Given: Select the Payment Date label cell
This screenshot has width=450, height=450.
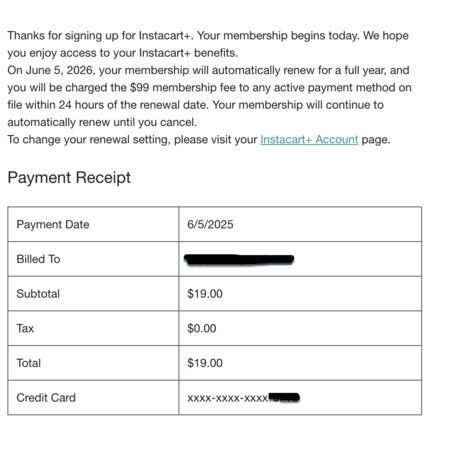Looking at the screenshot, I should (x=93, y=224).
